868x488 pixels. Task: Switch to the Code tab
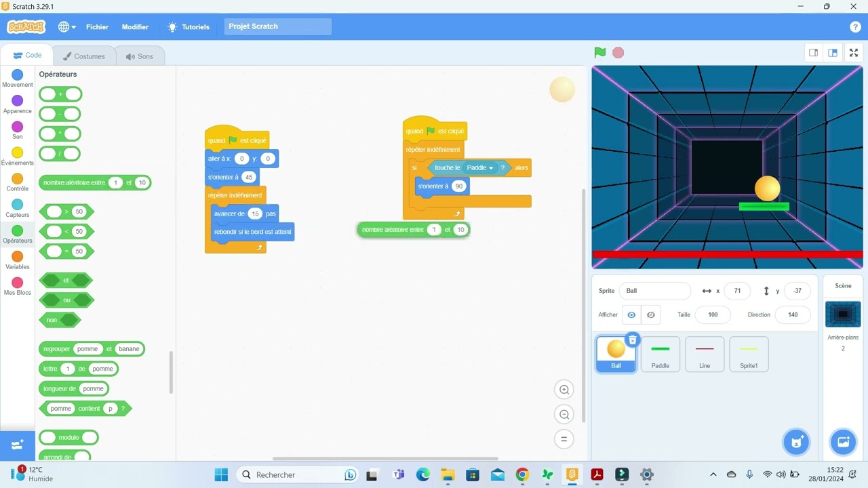(27, 56)
